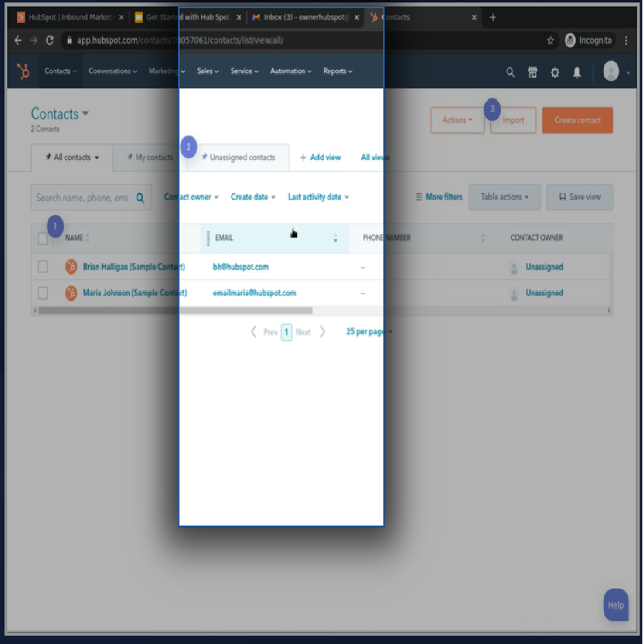Go back with the browser back arrow
644x644 pixels.
18,40
